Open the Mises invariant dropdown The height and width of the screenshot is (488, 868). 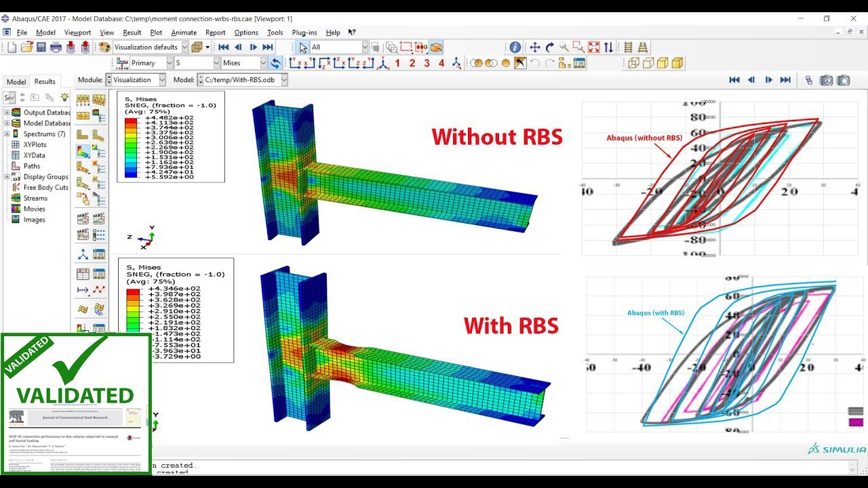click(x=245, y=62)
